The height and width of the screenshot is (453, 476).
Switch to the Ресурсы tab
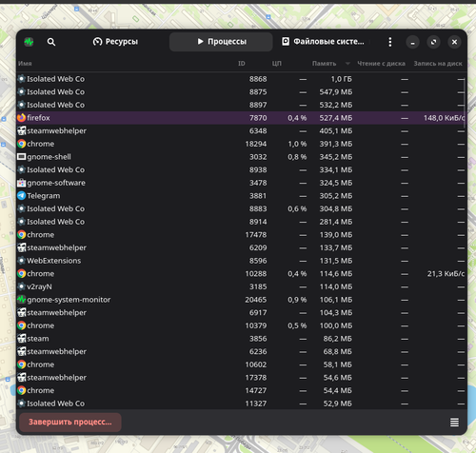(115, 42)
